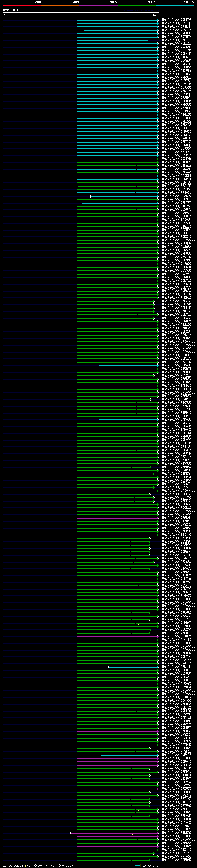Open hit UniRef100_P04075
This screenshot has width=197, height=868.
coord(177,596)
